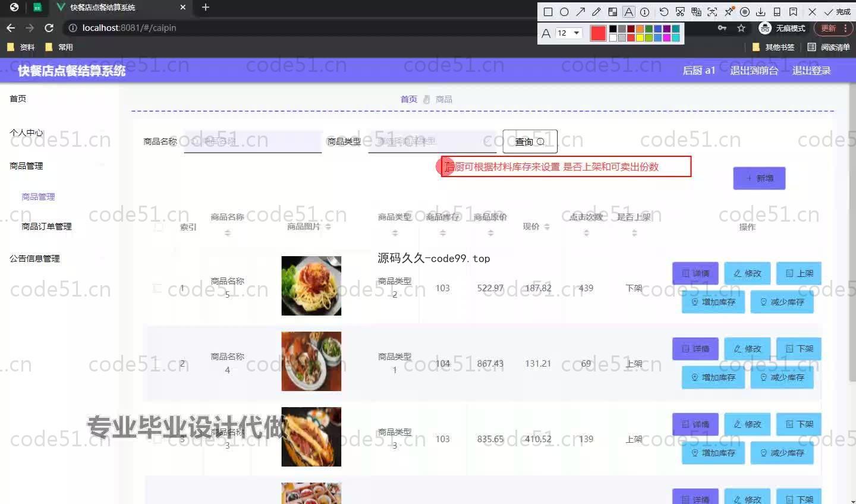856x504 pixels.
Task: Click 上架 for the 商品名称5 row
Action: (799, 273)
